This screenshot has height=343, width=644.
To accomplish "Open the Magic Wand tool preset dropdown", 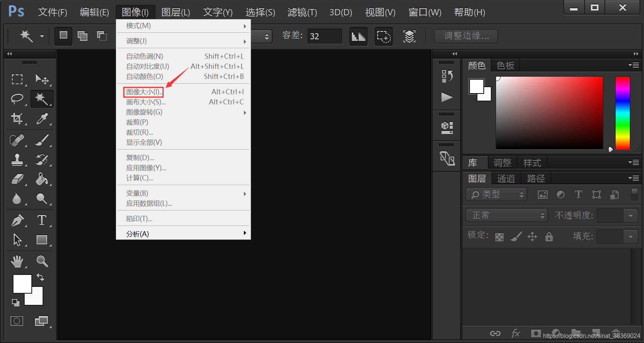I will [x=42, y=36].
